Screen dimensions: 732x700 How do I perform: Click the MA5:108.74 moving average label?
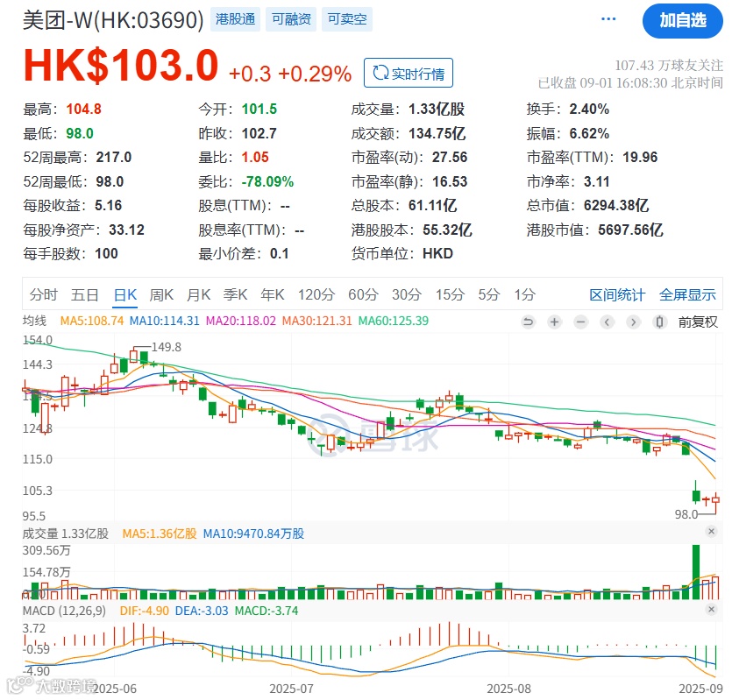(x=92, y=321)
